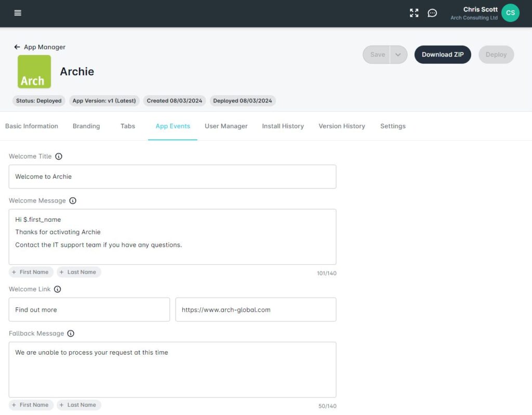
Task: Click into the Welcome Message text area
Action: click(x=172, y=237)
